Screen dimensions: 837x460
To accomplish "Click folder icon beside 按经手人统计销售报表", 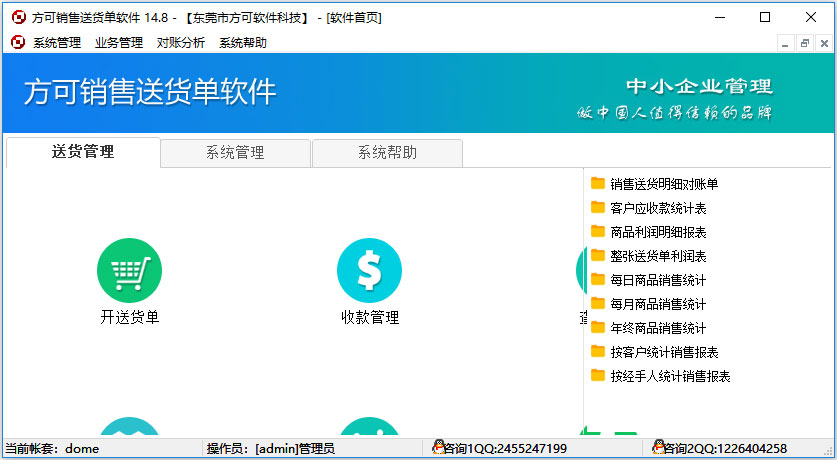I will point(598,376).
